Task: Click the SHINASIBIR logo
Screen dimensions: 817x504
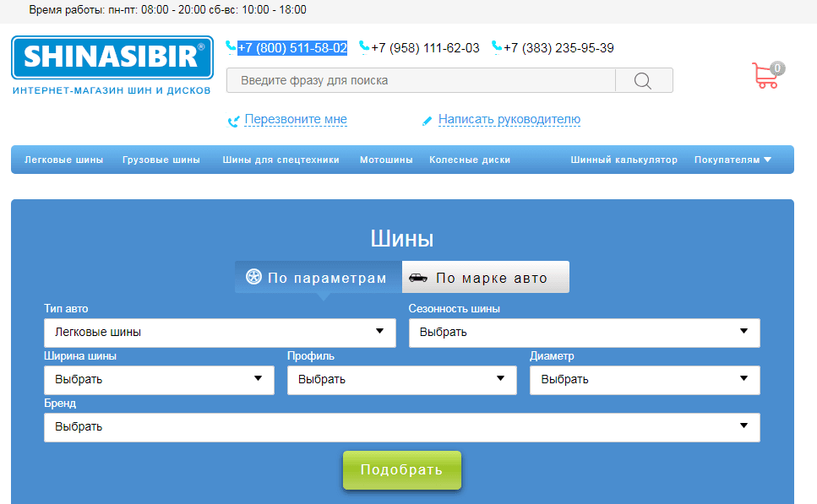Action: point(112,59)
